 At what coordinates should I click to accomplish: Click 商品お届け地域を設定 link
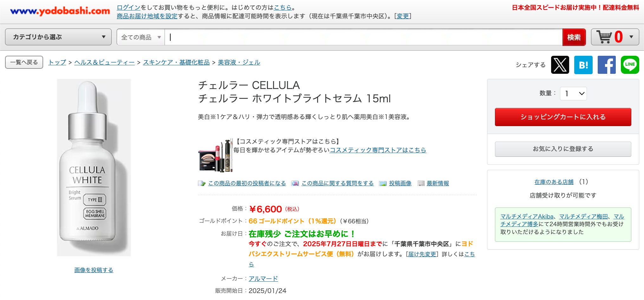point(147,16)
